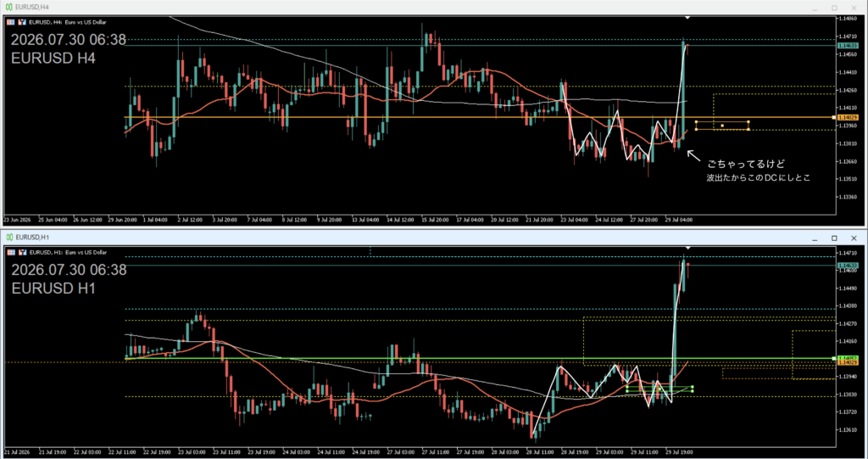Screen dimensions: 868x459
Task: Open Depth of Market on H4 chart
Action: pos(10,22)
